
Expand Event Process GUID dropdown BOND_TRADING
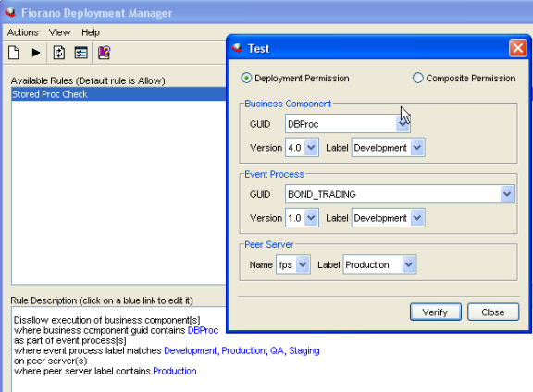coord(507,194)
